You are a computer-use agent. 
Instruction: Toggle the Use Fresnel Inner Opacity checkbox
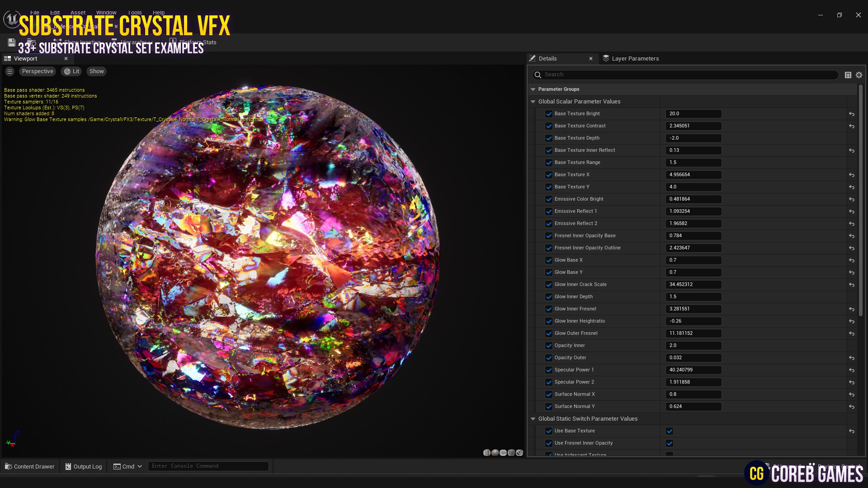click(x=670, y=443)
